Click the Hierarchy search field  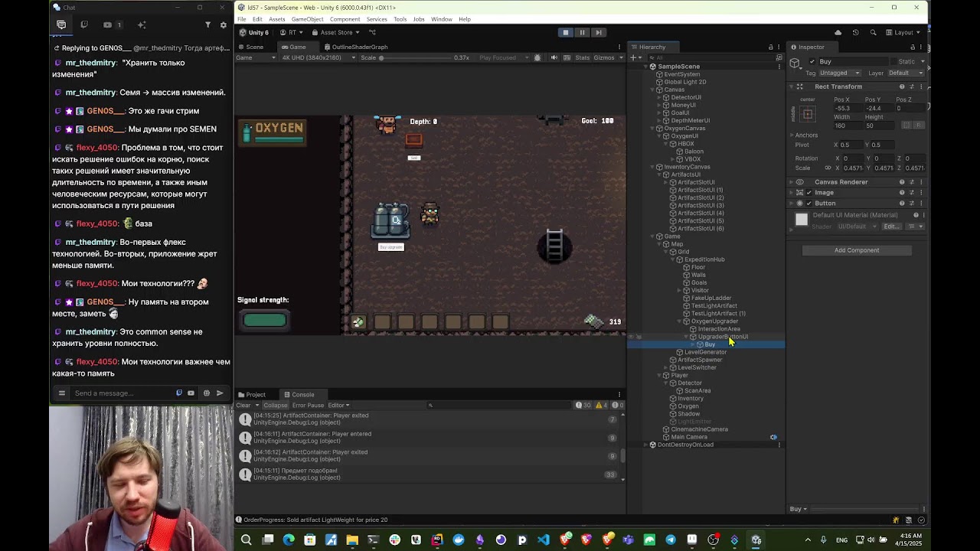pyautogui.click(x=710, y=57)
